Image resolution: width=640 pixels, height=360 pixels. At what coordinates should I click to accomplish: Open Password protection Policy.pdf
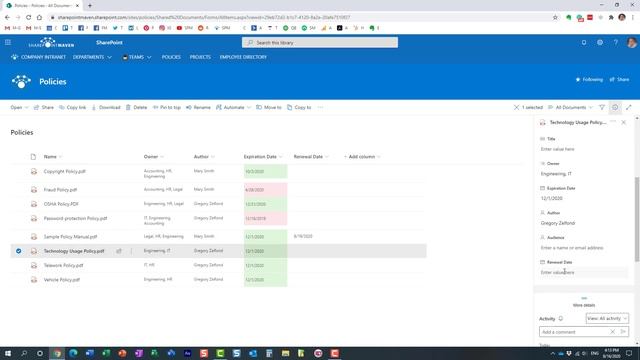pos(76,218)
